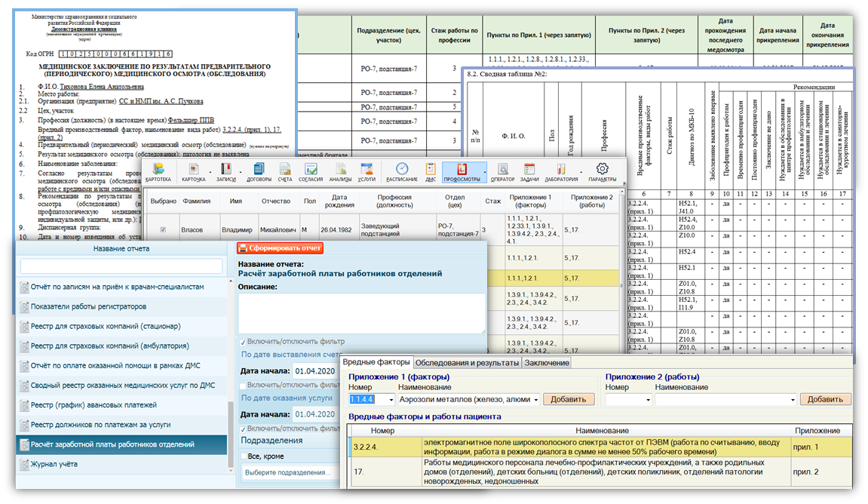This screenshot has height=504, width=868.
Task: Click Добавить button for Приложение 2
Action: point(826,399)
